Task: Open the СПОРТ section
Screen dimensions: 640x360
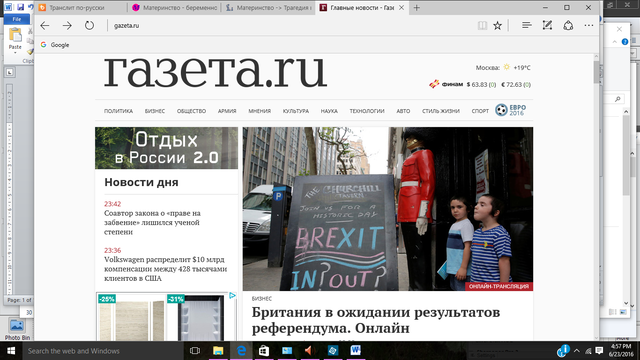Action: (480, 111)
